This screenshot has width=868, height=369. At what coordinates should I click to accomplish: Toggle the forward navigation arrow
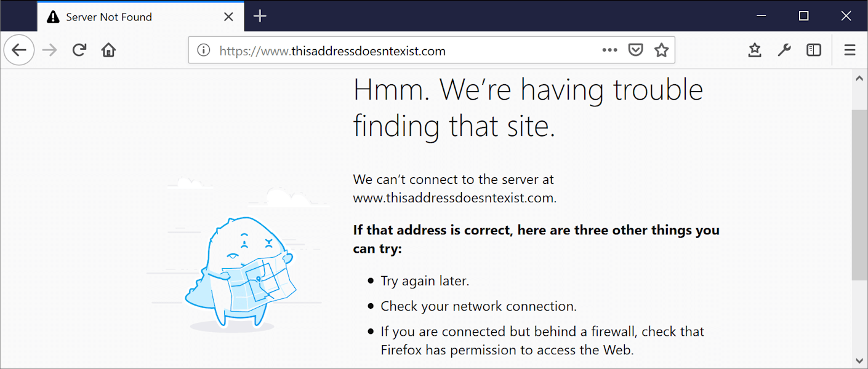[49, 50]
